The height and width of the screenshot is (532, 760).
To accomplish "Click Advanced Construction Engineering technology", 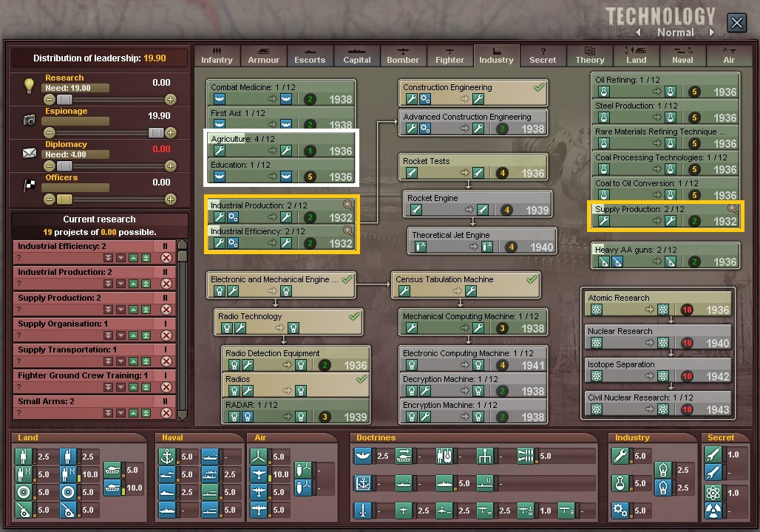I will point(473,123).
